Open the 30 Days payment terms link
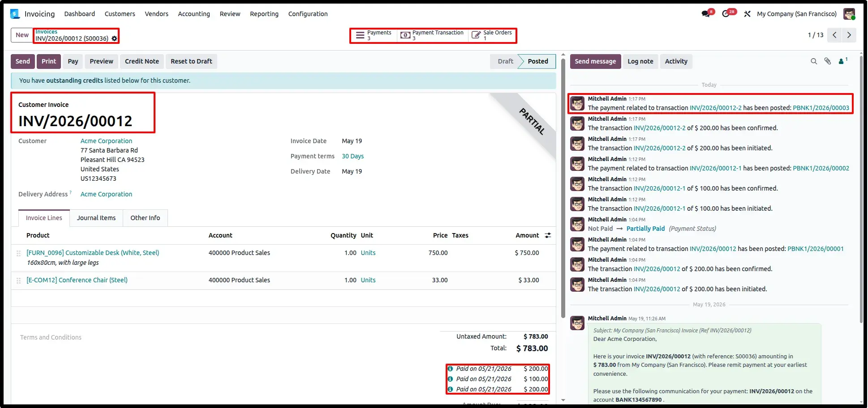The height and width of the screenshot is (408, 868). tap(352, 156)
